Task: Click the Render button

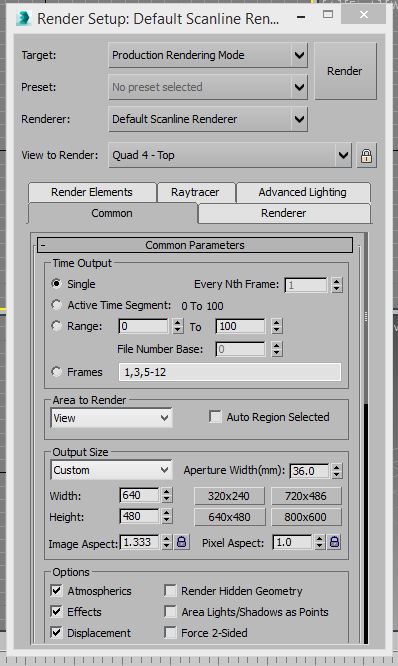Action: pyautogui.click(x=345, y=71)
